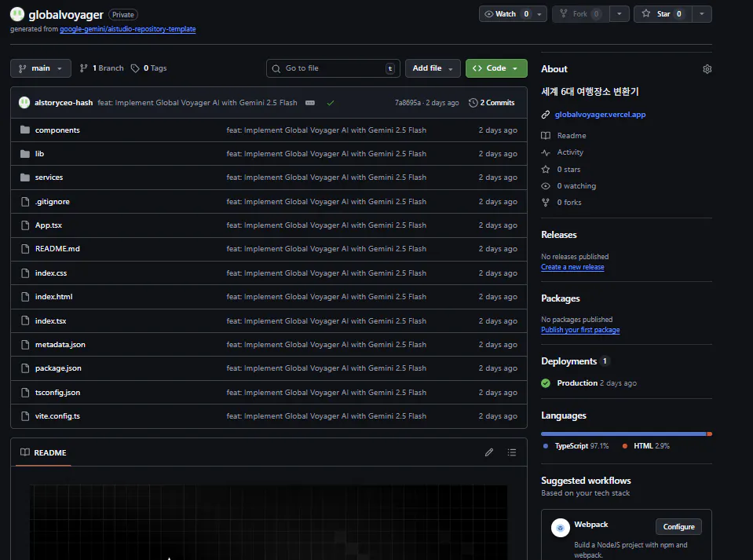
Task: Click the App.tsx file icon
Action: point(25,225)
